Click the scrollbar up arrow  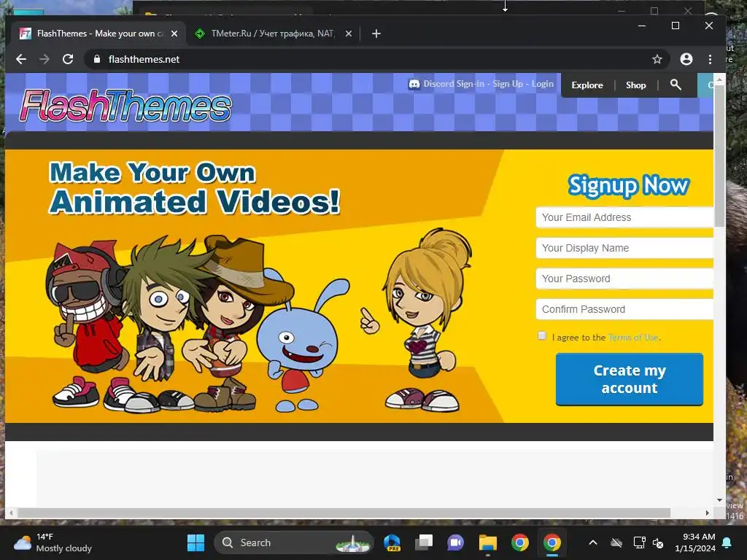720,79
